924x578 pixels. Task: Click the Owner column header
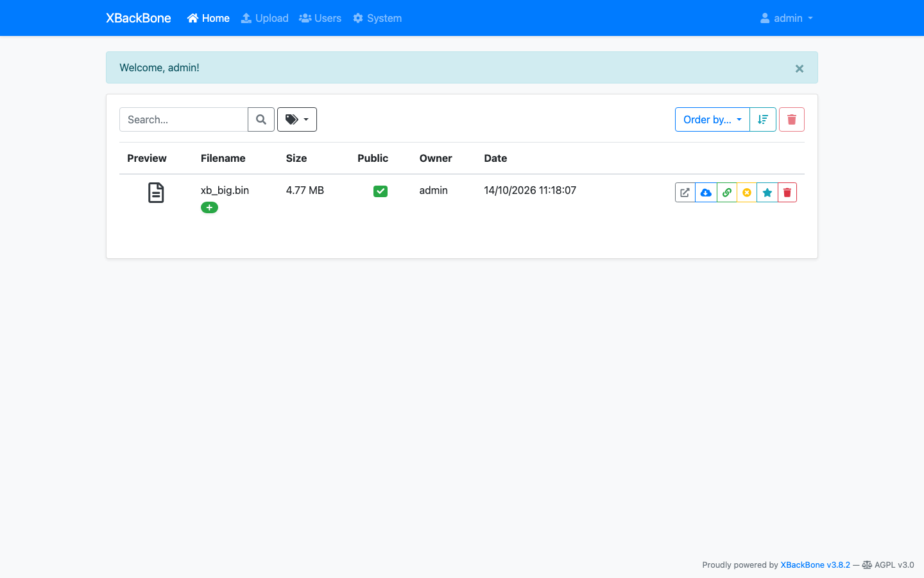tap(436, 158)
